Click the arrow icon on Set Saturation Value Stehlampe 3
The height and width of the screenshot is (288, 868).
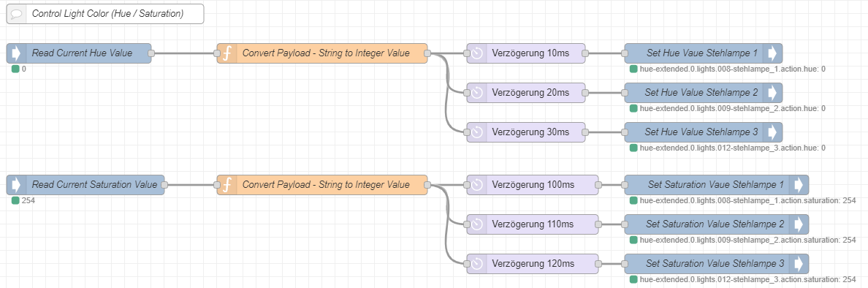click(x=799, y=264)
